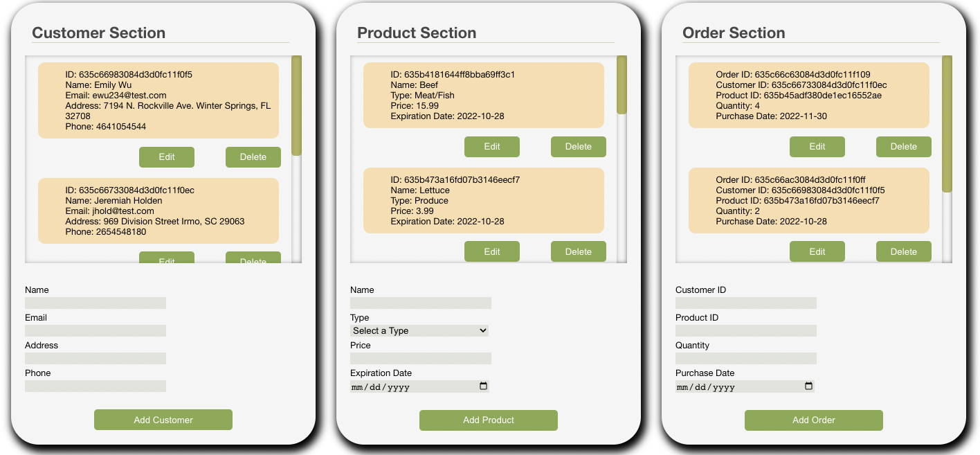Click the customer list scrollbar thumb
The width and height of the screenshot is (980, 455).
coord(296,105)
